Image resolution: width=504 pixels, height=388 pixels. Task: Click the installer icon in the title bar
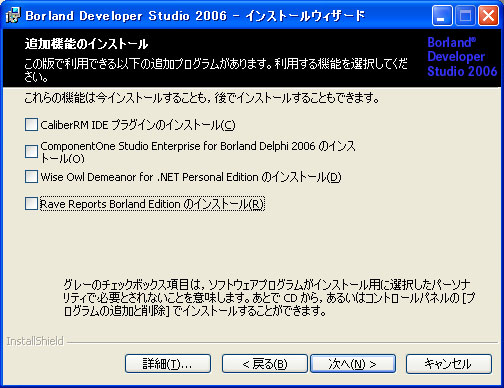(x=13, y=15)
